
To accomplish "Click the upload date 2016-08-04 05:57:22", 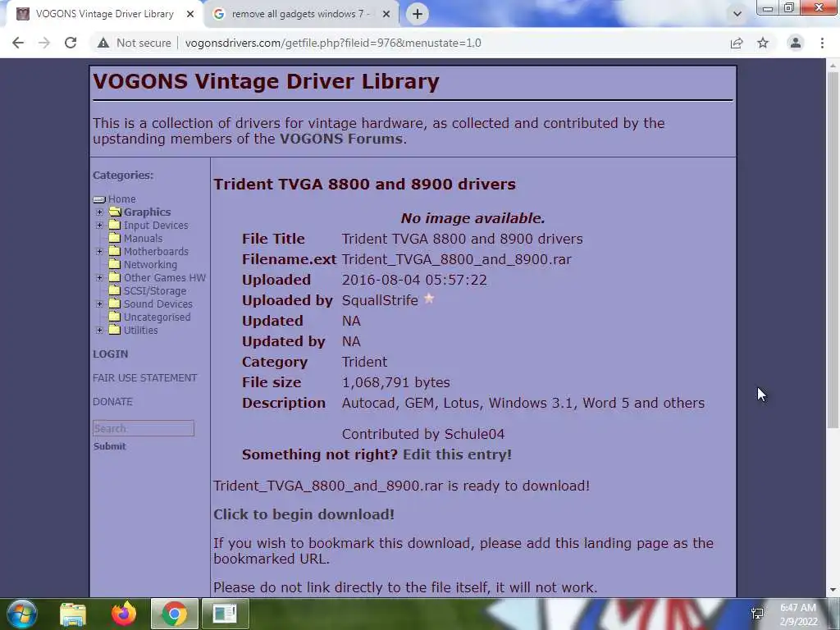I will (x=414, y=281).
